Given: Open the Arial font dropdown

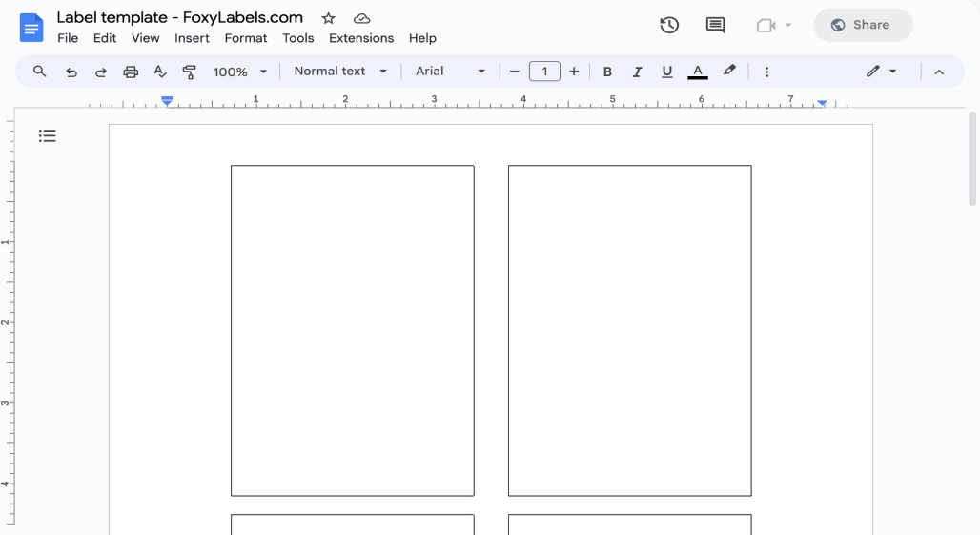Looking at the screenshot, I should tap(451, 72).
